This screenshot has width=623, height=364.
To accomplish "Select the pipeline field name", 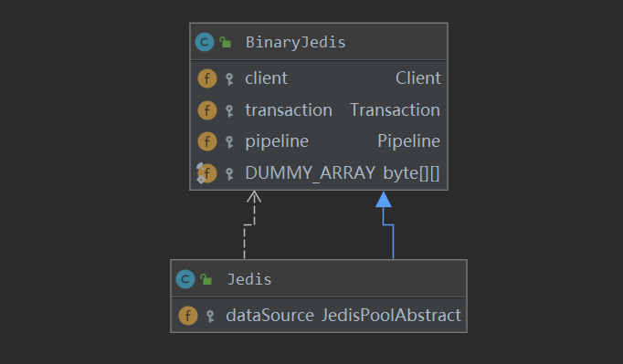I will click(x=277, y=141).
